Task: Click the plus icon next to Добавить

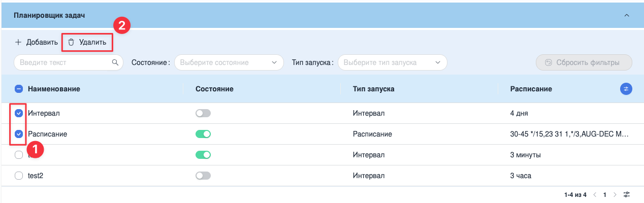Action: click(x=18, y=42)
